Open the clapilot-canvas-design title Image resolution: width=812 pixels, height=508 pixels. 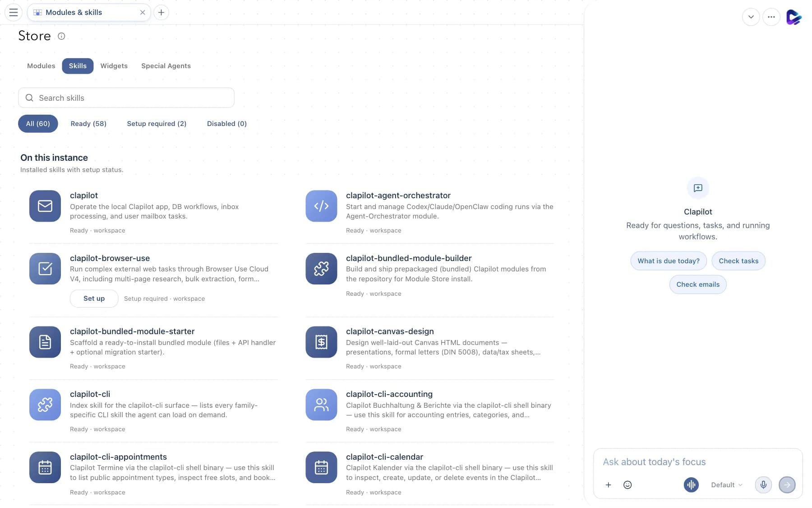click(390, 331)
